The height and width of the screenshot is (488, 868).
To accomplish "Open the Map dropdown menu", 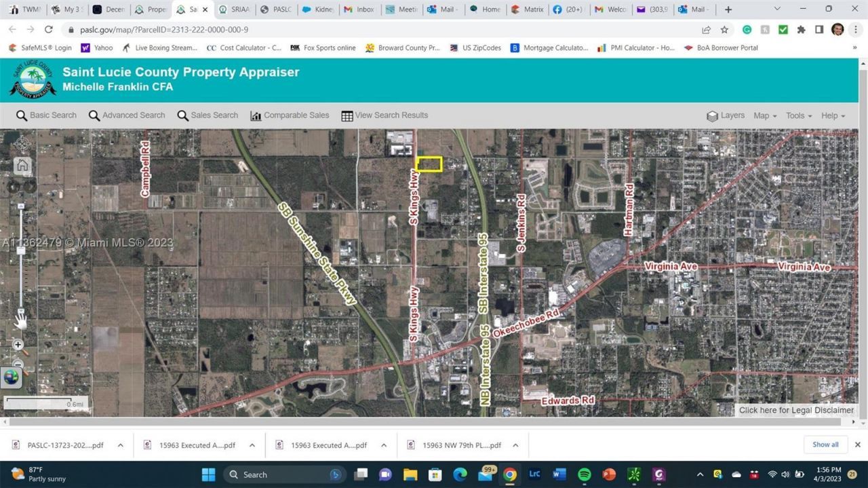I will coord(763,115).
